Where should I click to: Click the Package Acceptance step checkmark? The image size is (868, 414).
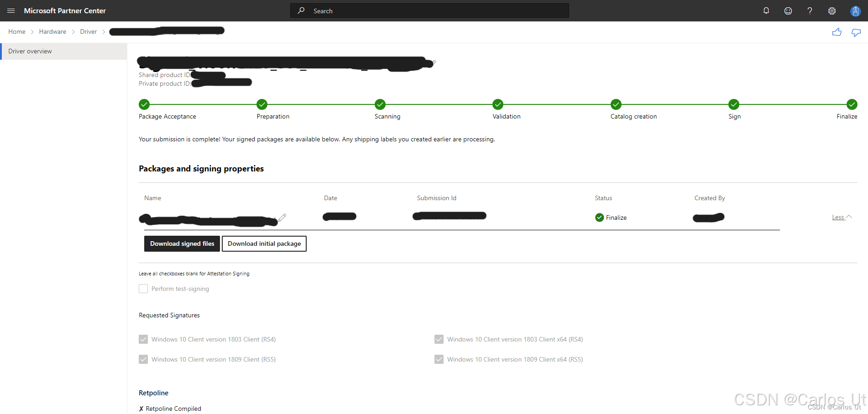click(144, 104)
